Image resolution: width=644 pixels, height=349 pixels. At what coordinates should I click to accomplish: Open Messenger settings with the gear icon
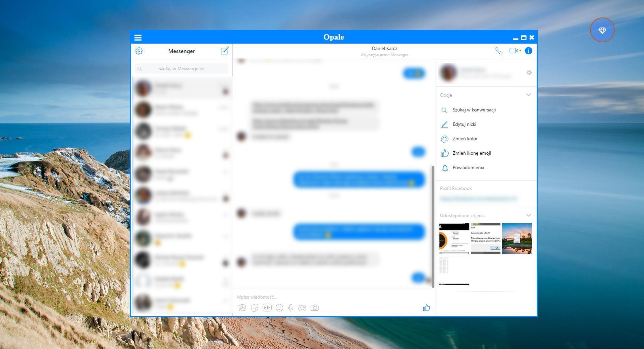coord(139,51)
